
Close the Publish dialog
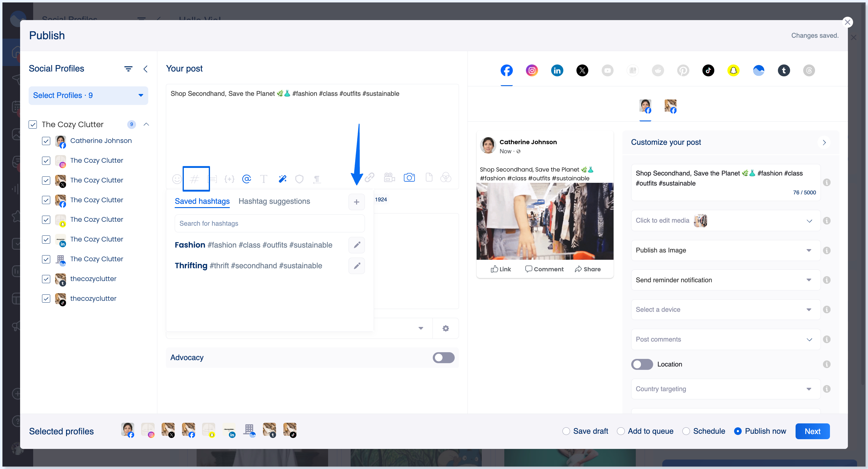point(847,22)
